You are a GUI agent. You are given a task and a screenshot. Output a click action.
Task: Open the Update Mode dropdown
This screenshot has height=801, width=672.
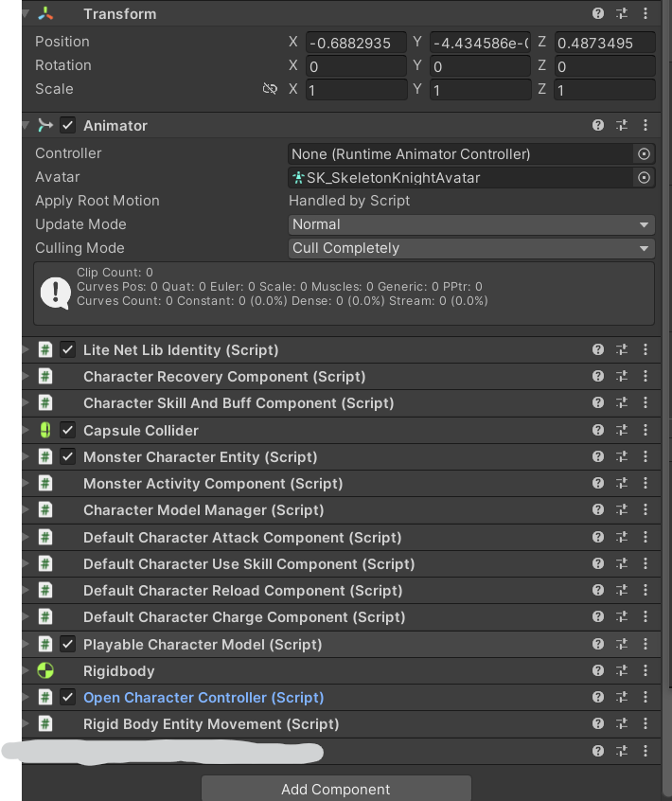point(470,224)
